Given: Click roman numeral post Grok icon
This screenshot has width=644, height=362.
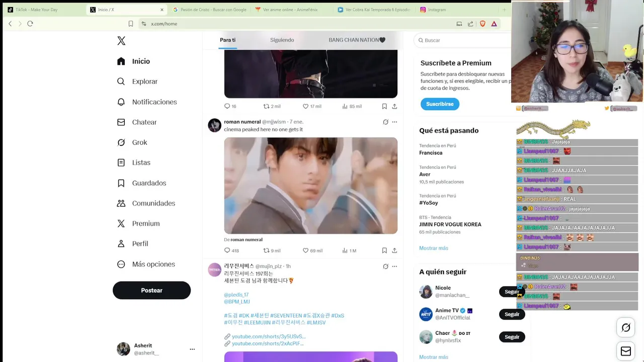Looking at the screenshot, I should point(385,122).
